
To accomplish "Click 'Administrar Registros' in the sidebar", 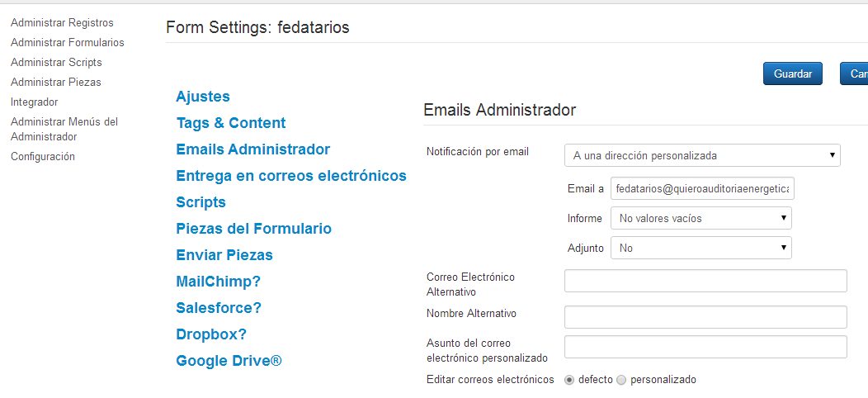I will click(x=62, y=23).
